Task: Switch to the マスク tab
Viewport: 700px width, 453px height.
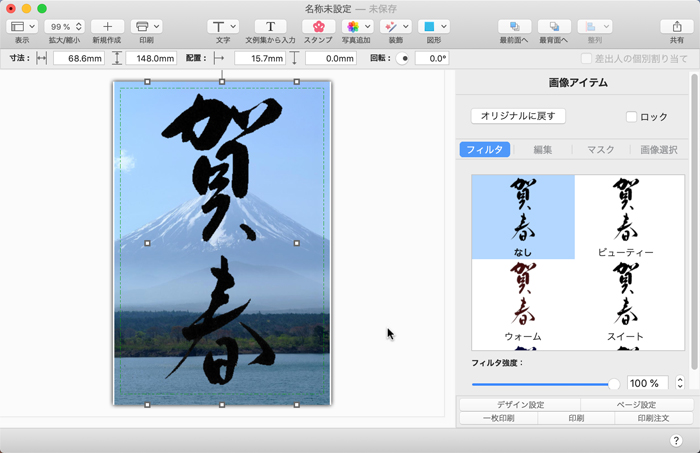Action: [x=600, y=150]
